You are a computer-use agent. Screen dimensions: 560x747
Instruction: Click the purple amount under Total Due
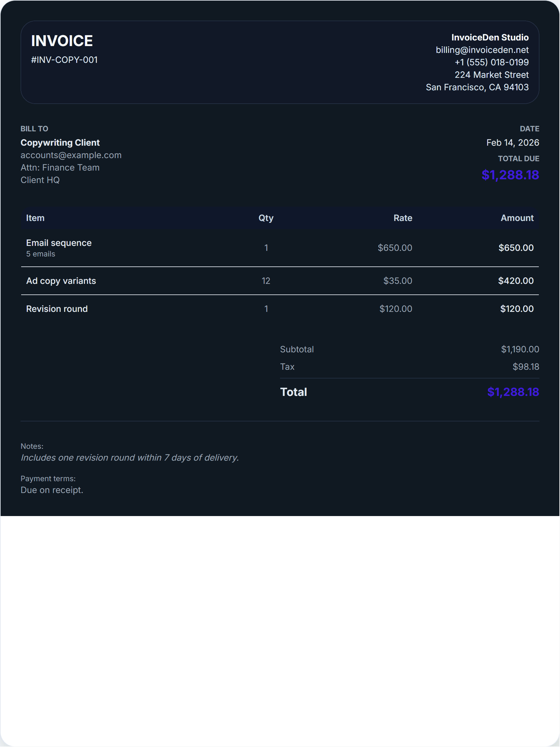coord(510,175)
